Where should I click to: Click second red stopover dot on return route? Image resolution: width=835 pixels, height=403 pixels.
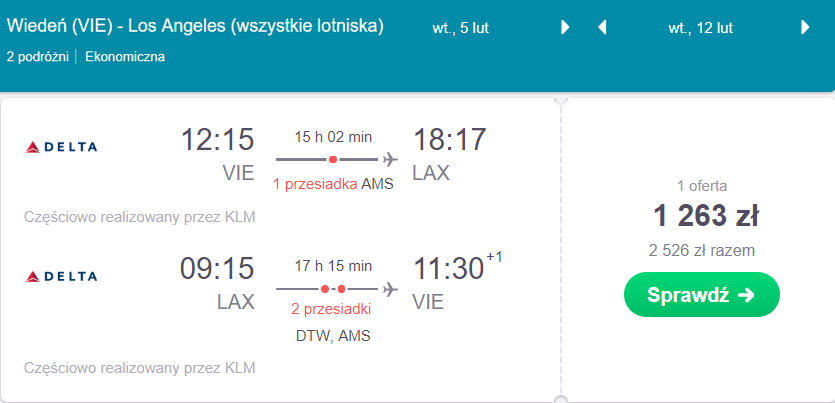(x=341, y=289)
